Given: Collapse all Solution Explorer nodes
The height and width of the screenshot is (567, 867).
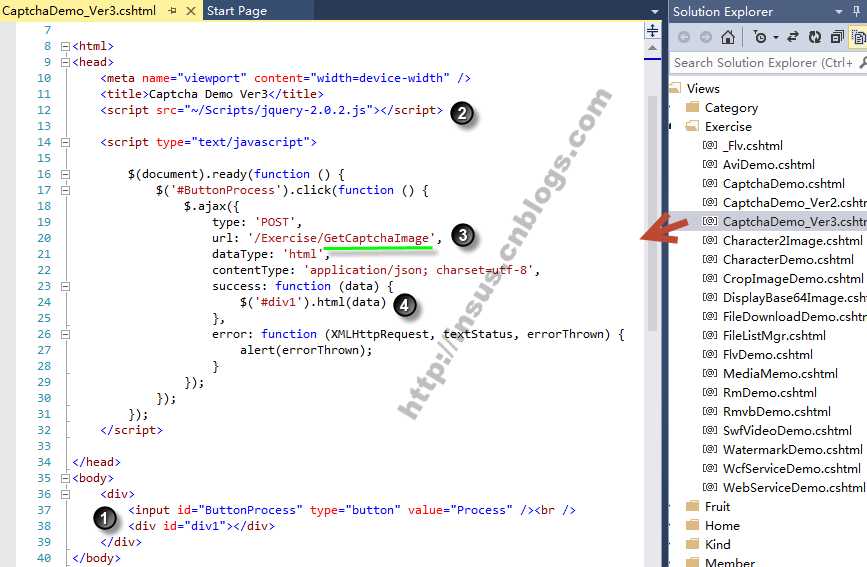Looking at the screenshot, I should tap(837, 37).
